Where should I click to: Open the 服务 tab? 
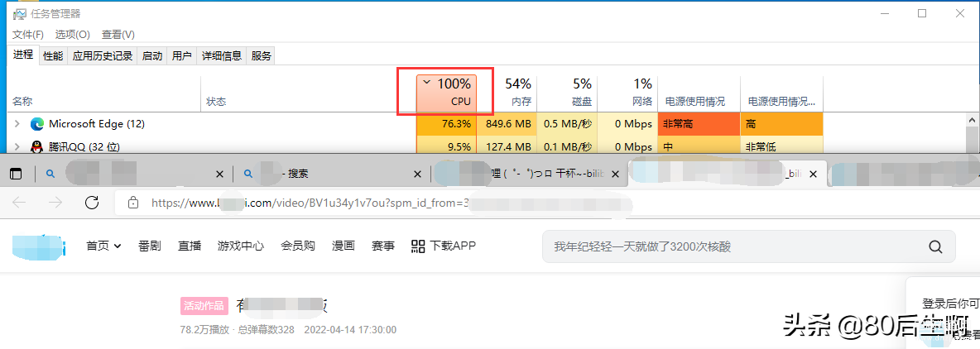(x=262, y=55)
